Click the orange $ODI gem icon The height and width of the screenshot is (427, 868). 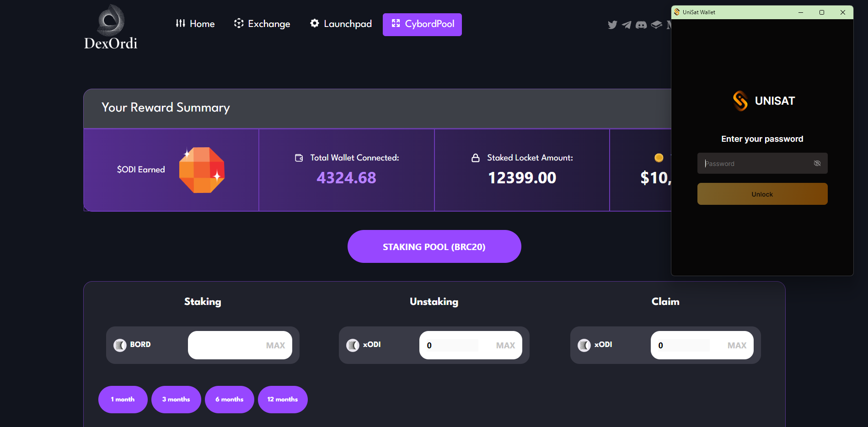point(202,170)
